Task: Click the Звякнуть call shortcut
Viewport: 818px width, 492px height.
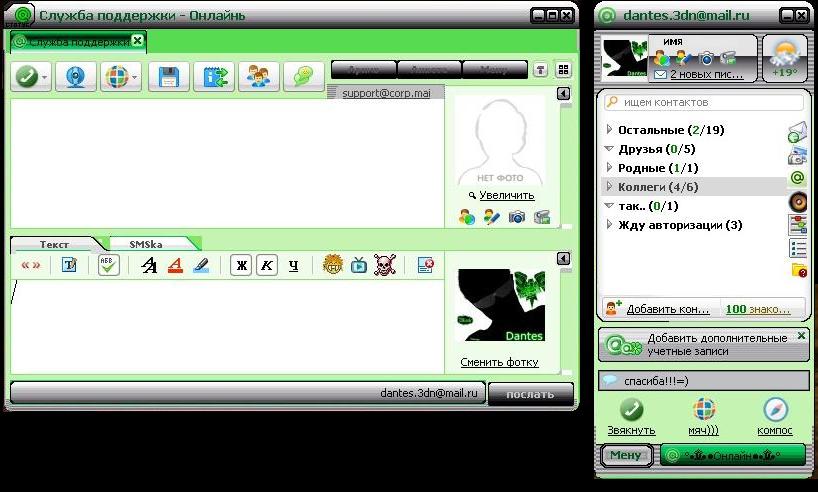Action: (x=631, y=418)
